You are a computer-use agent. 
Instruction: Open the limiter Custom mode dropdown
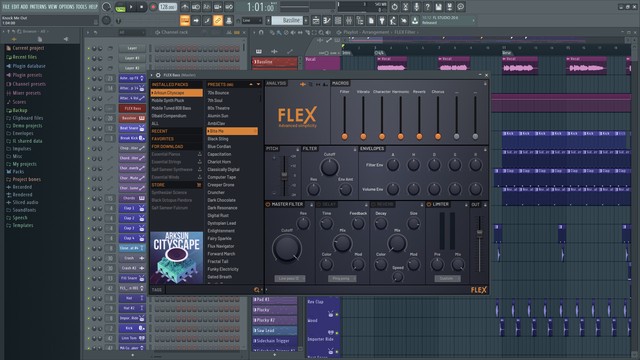(x=447, y=279)
